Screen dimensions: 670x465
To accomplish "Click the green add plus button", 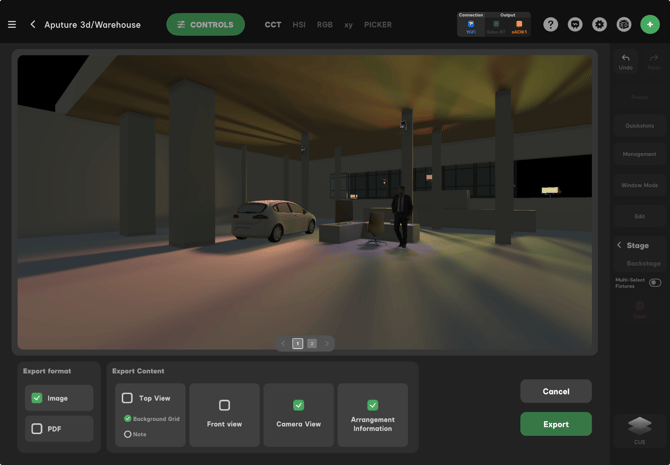I will click(650, 25).
